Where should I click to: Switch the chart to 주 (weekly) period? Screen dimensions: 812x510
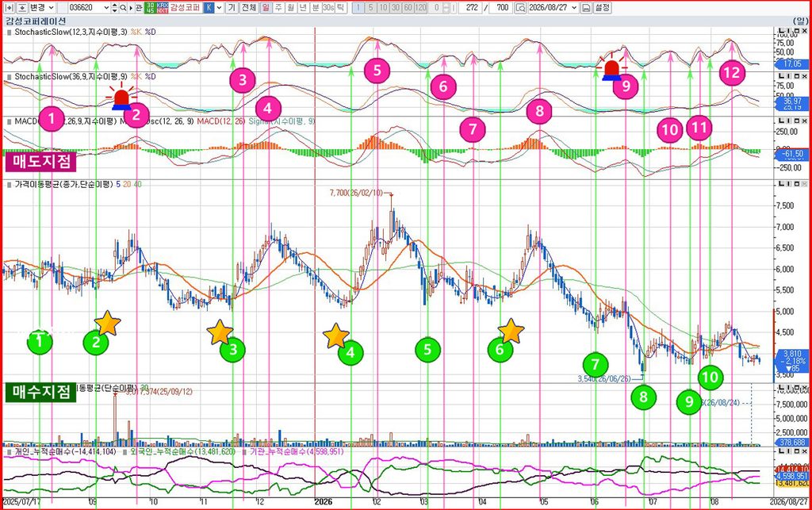point(278,8)
